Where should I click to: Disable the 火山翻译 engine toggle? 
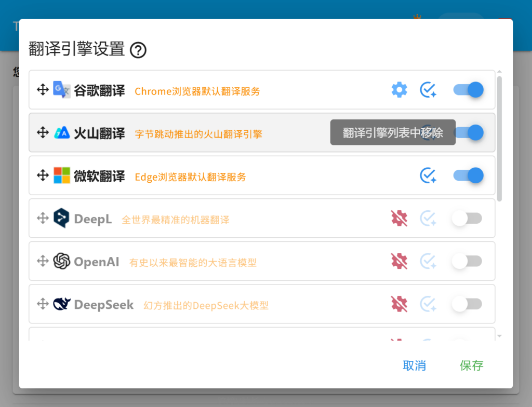click(x=470, y=132)
